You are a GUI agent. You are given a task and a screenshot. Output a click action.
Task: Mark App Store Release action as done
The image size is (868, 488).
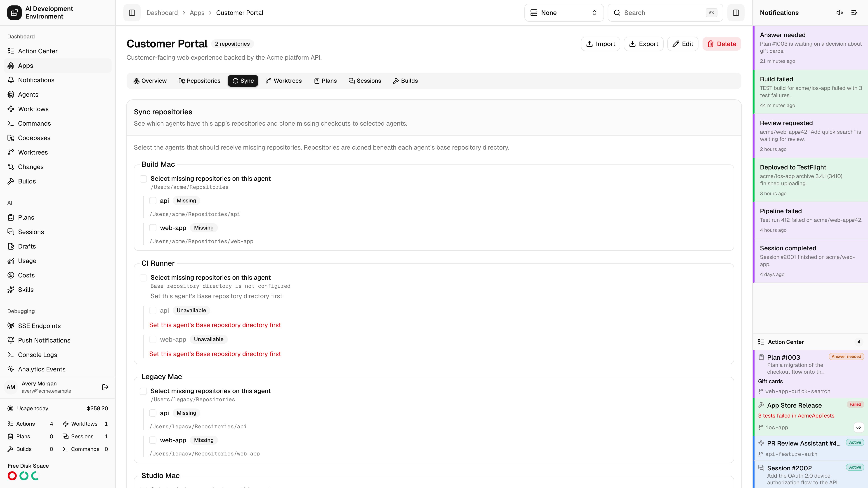(x=859, y=427)
